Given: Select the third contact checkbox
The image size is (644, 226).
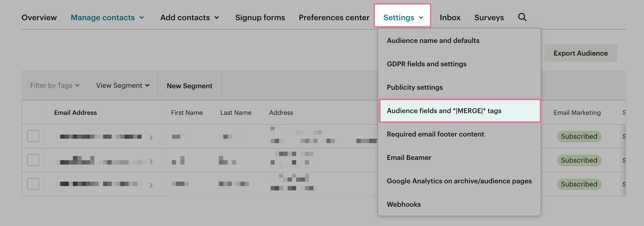Looking at the screenshot, I should (x=33, y=184).
